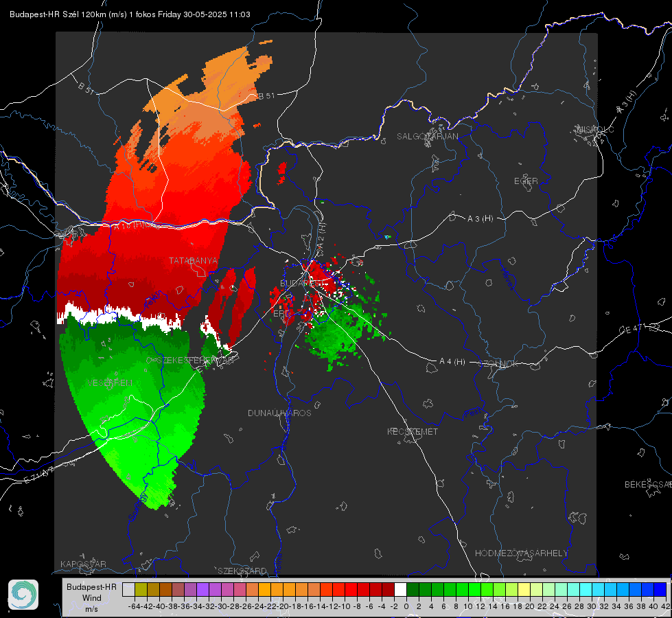Viewport: 672px width, 618px height.
Task: Click the DUNAÚJVÁROS city label
Action: pos(279,413)
